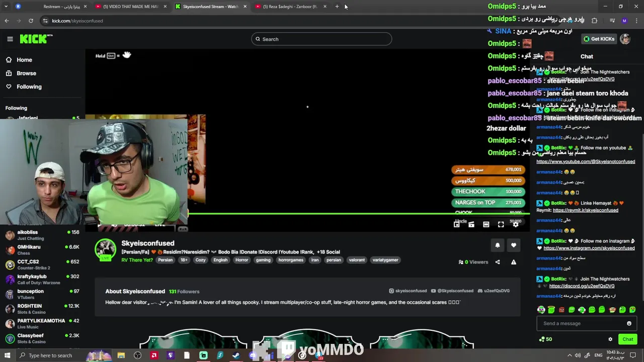Switch to the Restream browser tab
Screen dimensions: 644x362
(x=50, y=7)
